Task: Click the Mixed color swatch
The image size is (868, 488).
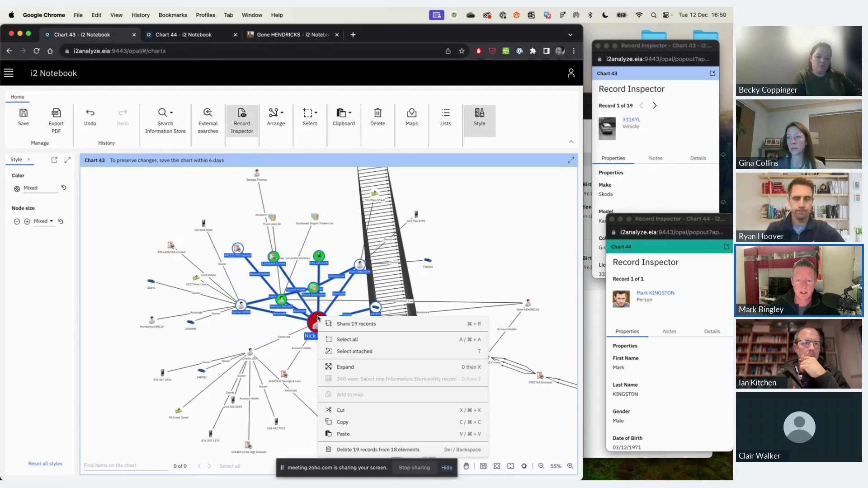Action: [x=17, y=188]
